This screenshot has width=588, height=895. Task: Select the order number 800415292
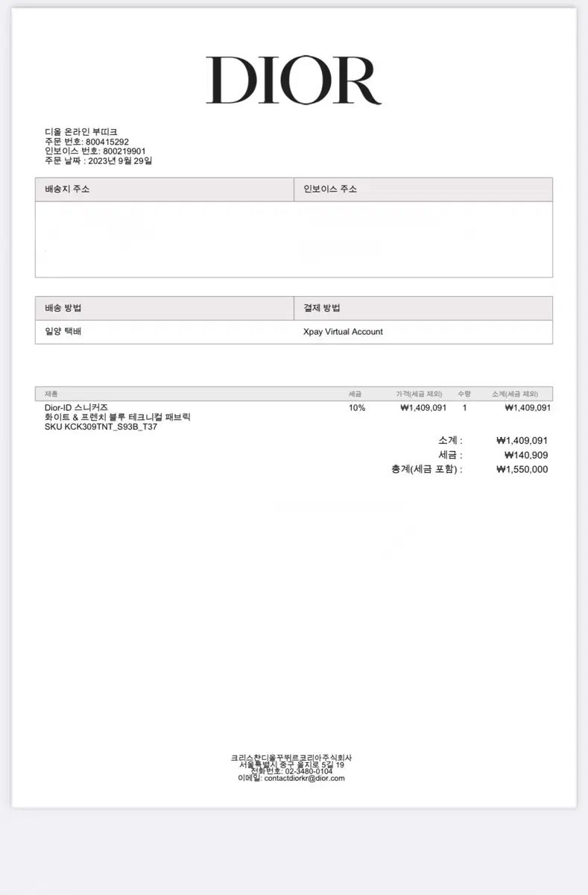point(107,142)
